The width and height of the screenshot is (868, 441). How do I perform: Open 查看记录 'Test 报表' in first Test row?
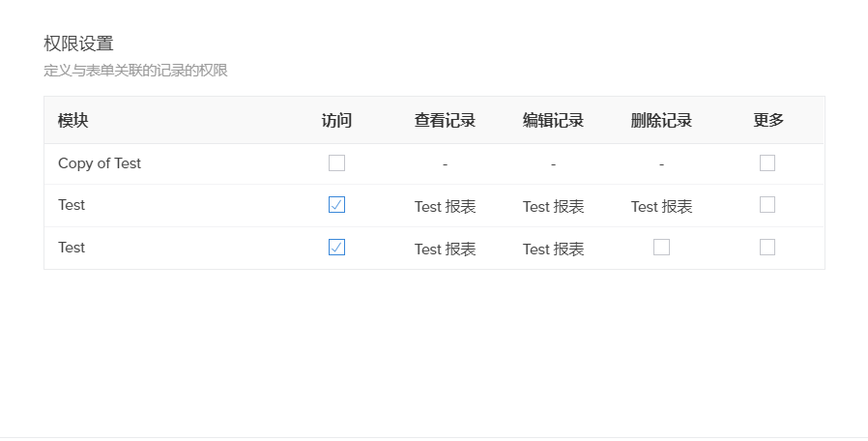tap(445, 207)
